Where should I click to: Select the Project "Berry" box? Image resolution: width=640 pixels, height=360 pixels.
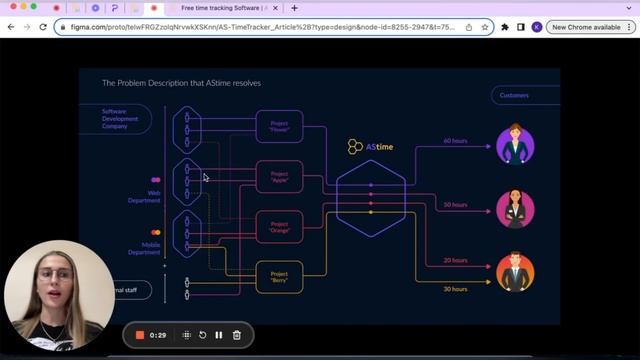tap(280, 277)
